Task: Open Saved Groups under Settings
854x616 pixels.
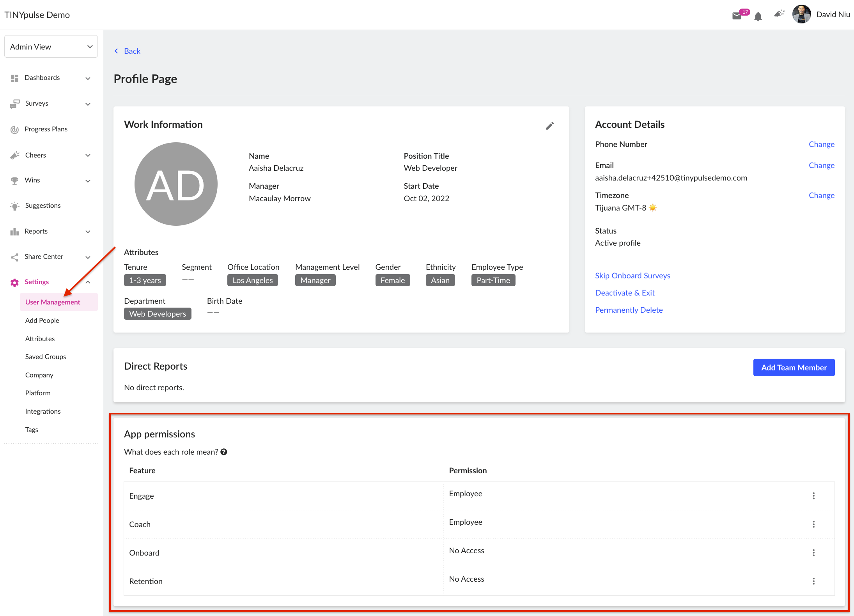Action: [46, 357]
